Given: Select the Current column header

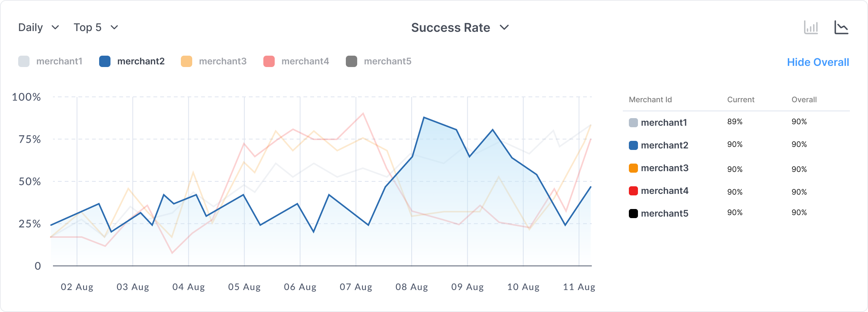Looking at the screenshot, I should pyautogui.click(x=740, y=100).
